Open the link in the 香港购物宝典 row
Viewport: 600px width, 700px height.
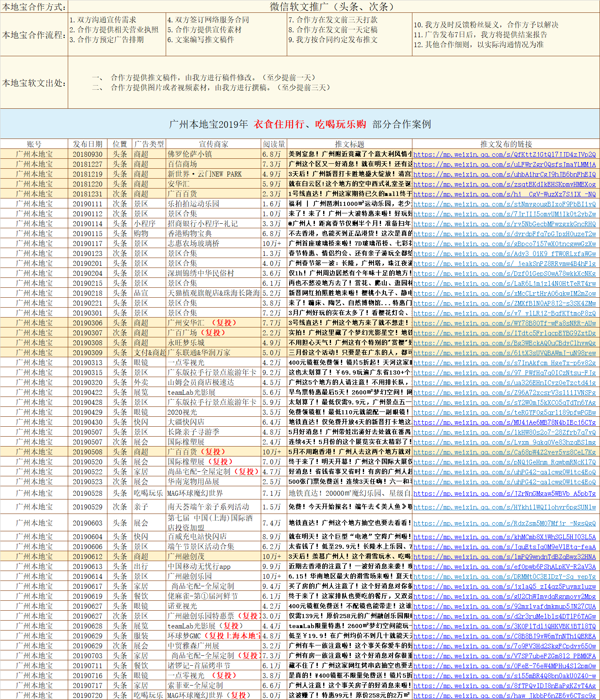pyautogui.click(x=504, y=234)
